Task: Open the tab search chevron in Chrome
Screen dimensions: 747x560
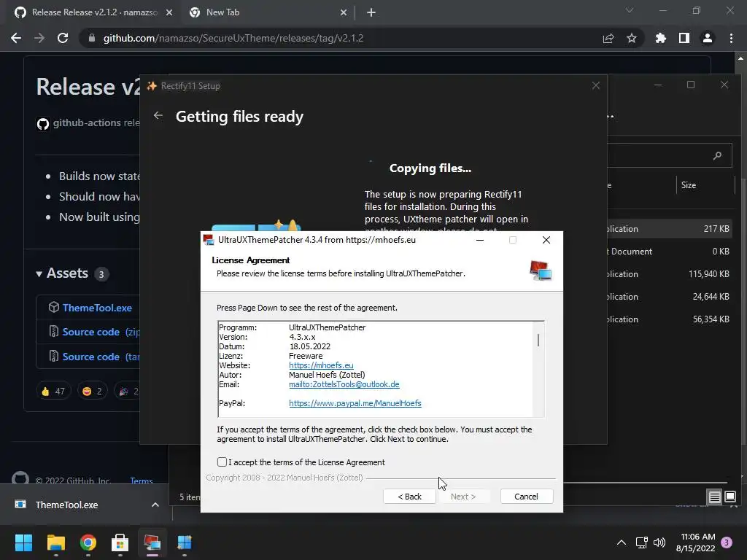Action: coord(630,10)
